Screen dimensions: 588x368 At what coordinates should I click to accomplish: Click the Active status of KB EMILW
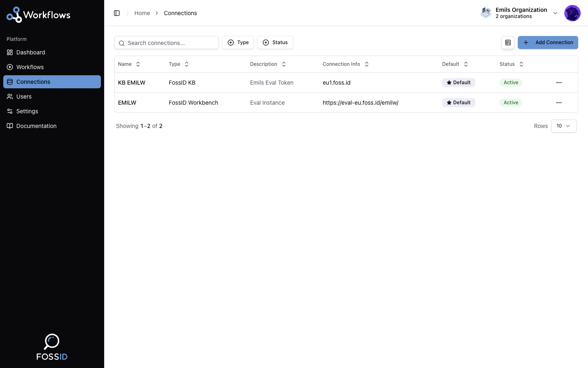511,83
